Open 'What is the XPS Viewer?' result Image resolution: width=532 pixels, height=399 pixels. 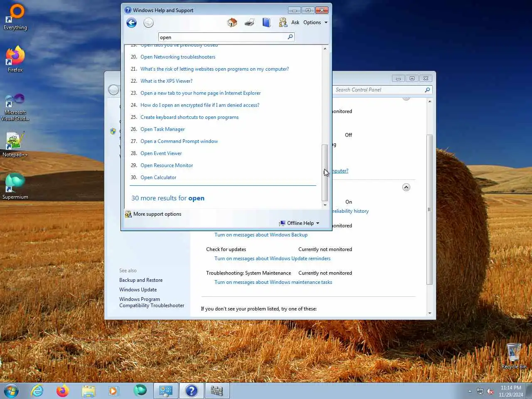pos(166,81)
